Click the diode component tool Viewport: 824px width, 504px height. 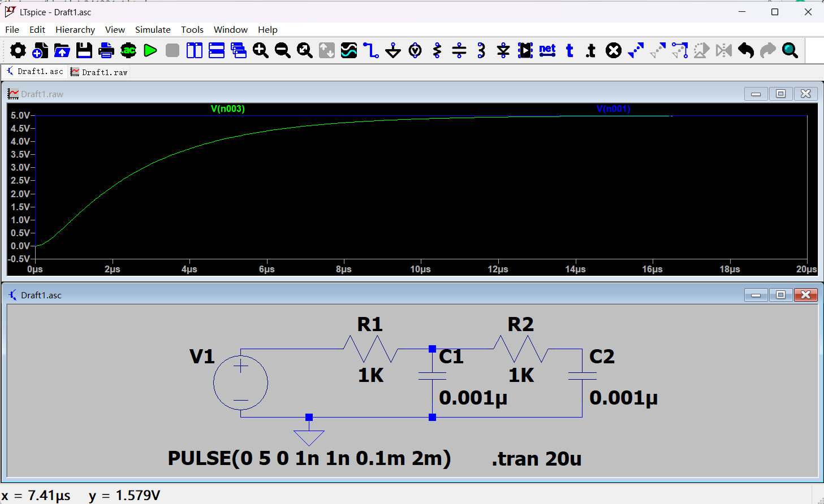pos(503,51)
